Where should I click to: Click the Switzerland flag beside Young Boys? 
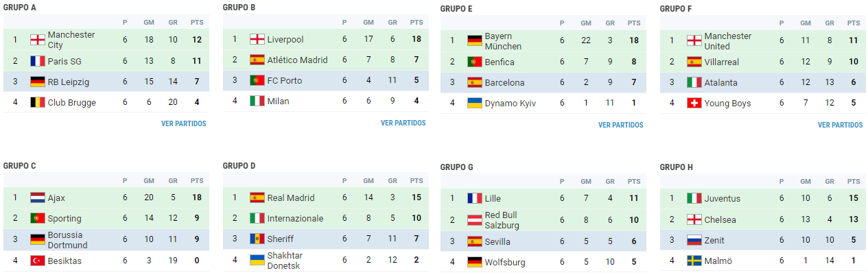[694, 103]
